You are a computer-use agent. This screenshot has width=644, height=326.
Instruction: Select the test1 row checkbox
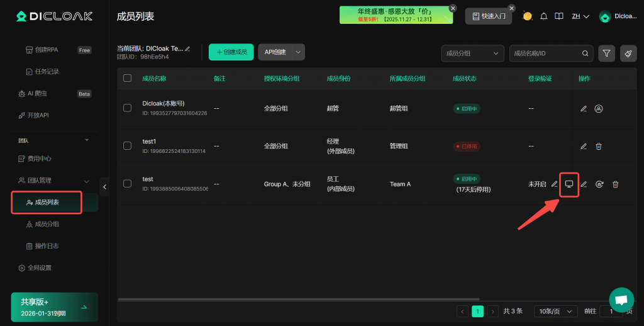tap(128, 146)
